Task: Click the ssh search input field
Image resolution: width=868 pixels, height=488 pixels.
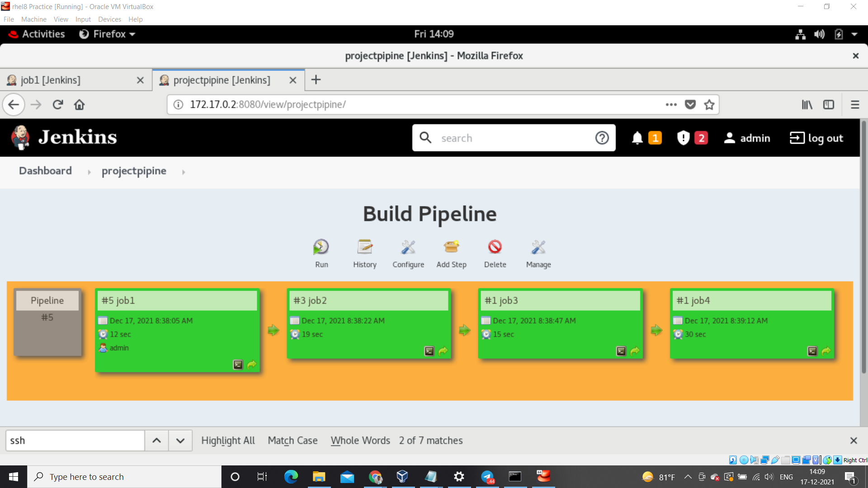Action: click(x=75, y=441)
